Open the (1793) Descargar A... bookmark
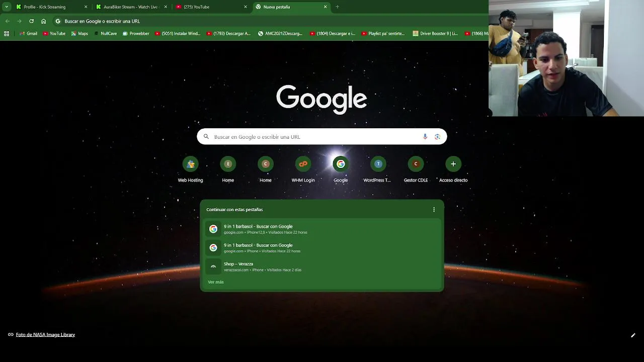The image size is (644, 362). tap(228, 34)
